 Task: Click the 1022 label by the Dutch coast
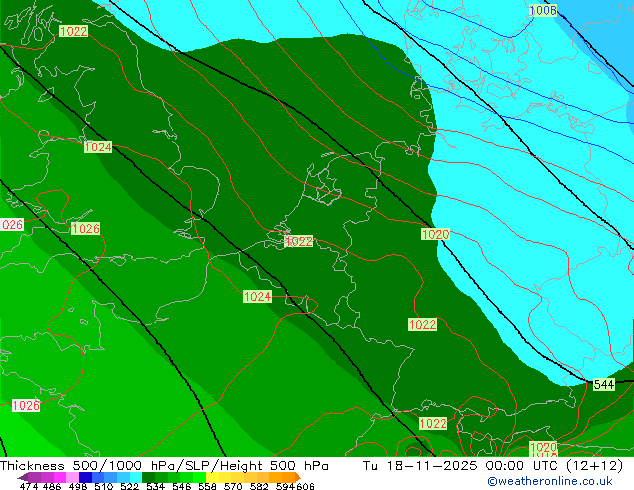pos(299,241)
